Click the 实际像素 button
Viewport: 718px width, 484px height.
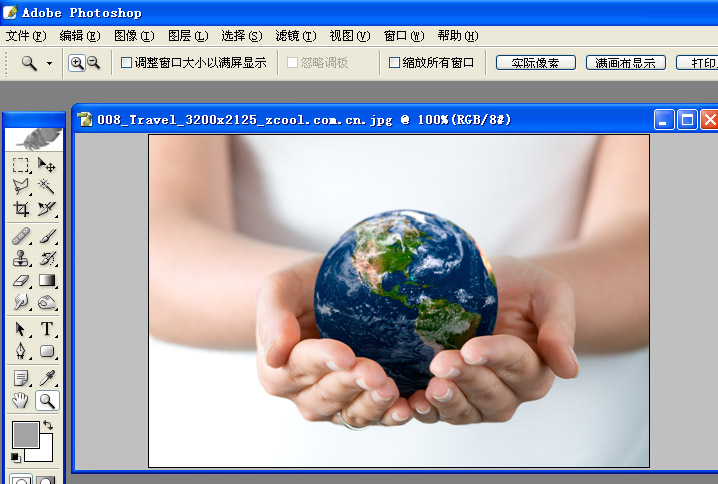coord(536,63)
